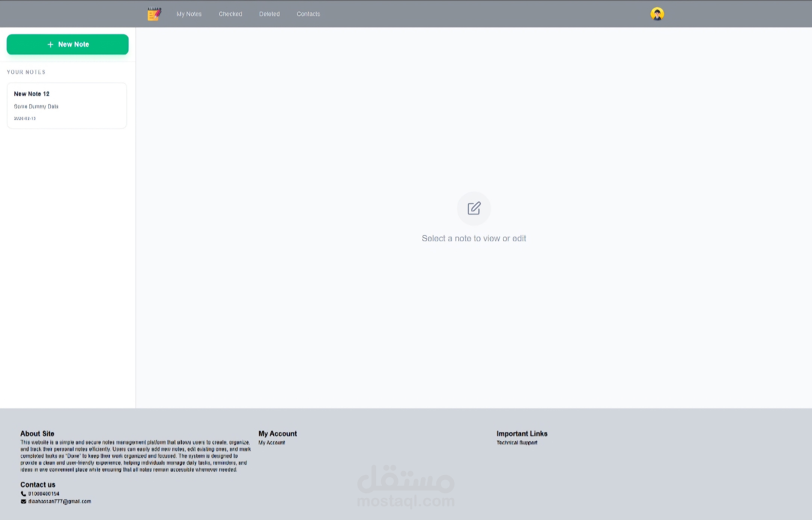Open the My Notes nav tab
This screenshot has height=520, width=812.
(x=189, y=14)
